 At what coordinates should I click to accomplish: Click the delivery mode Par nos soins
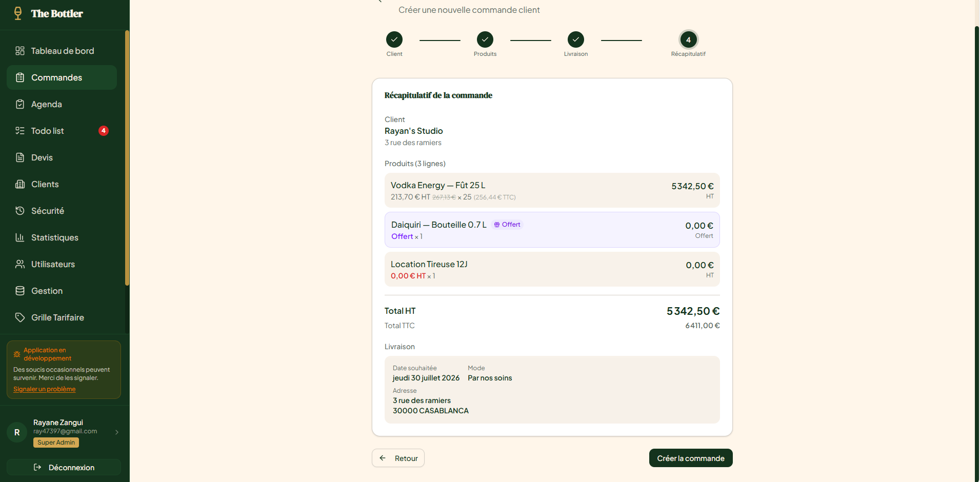(x=490, y=378)
